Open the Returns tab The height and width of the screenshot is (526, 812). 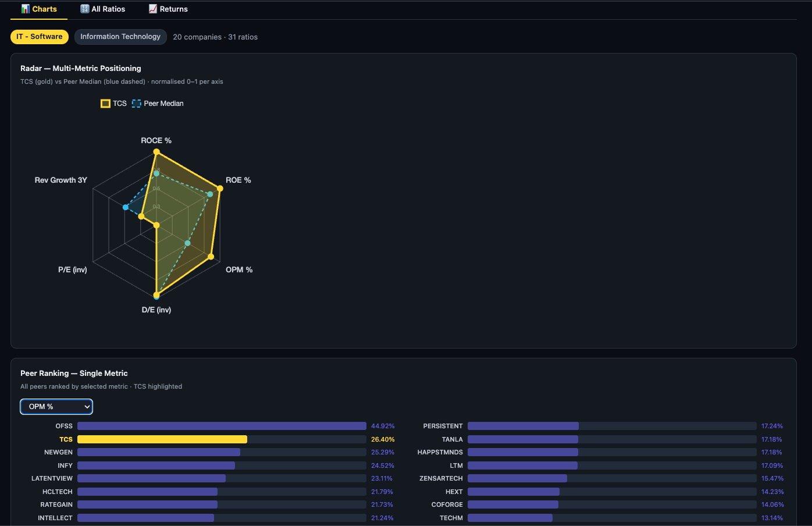[168, 9]
